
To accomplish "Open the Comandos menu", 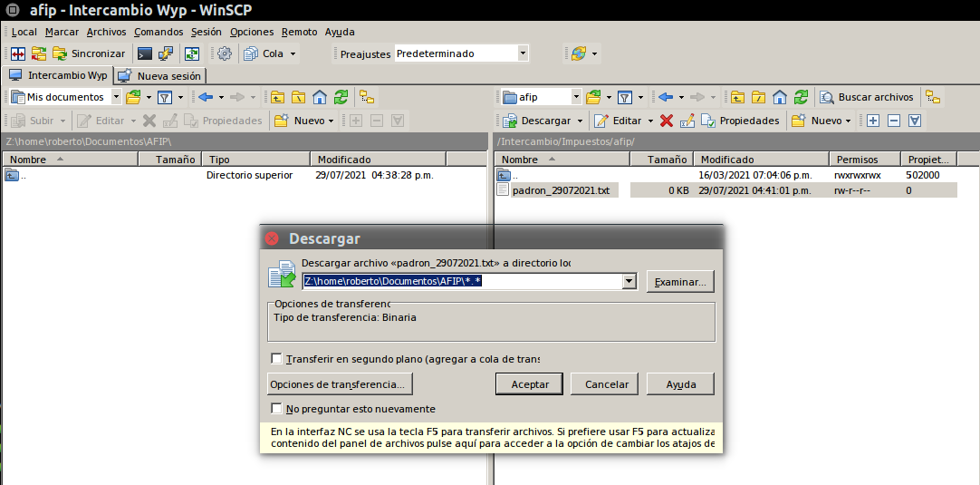I will (159, 32).
